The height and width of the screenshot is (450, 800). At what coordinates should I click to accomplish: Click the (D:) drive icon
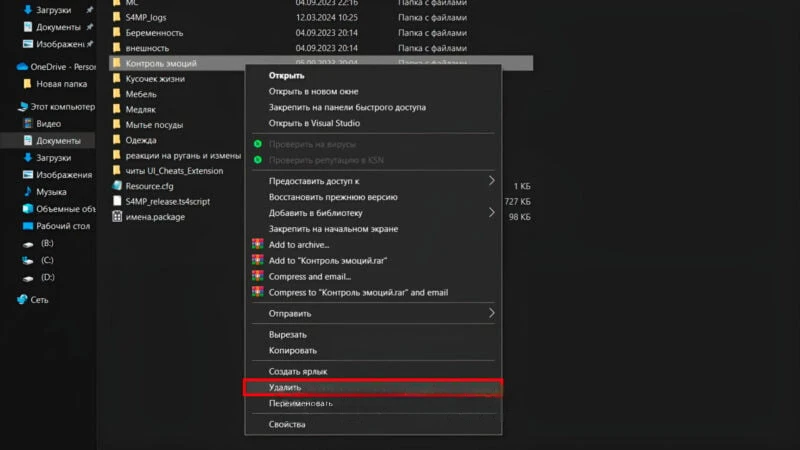[x=28, y=278]
